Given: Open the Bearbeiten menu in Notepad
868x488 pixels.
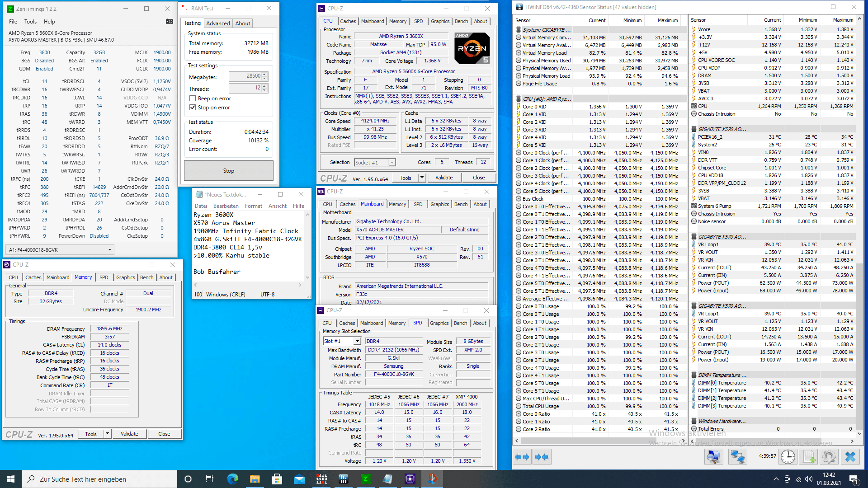Looking at the screenshot, I should [226, 206].
